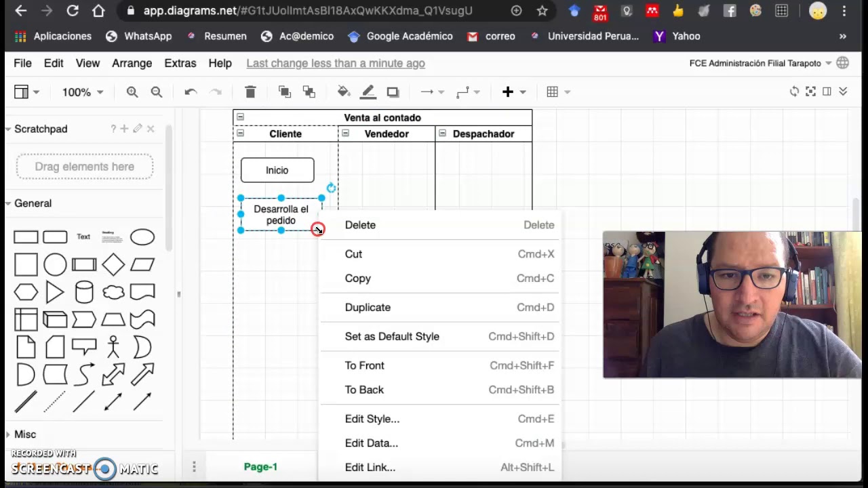
Task: Choose To Back from context menu
Action: tap(439, 390)
